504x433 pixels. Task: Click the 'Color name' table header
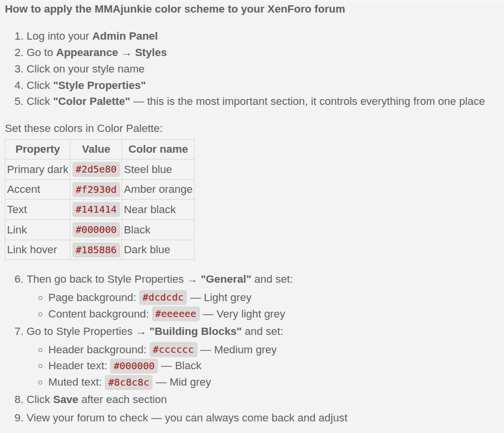tap(158, 149)
